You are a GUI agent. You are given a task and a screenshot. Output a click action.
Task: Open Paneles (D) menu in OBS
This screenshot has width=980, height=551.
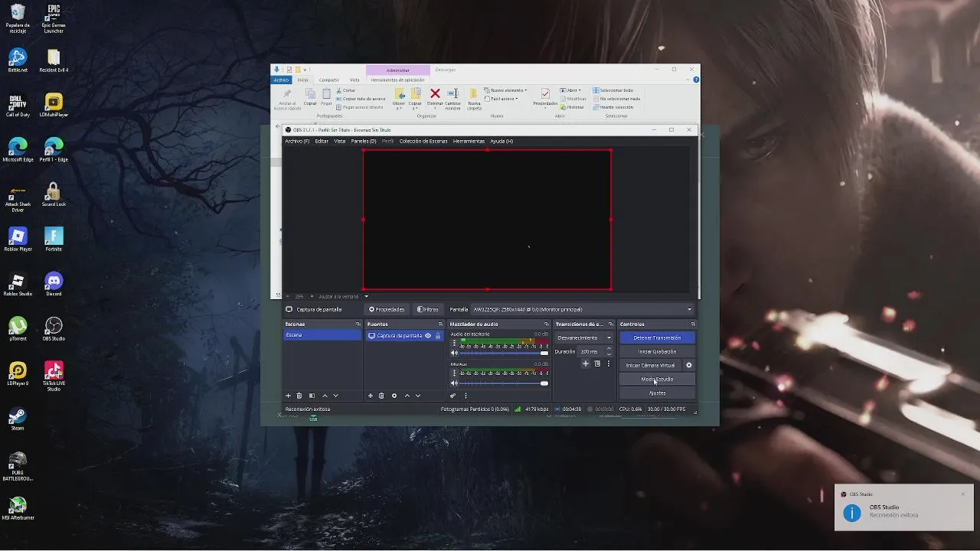tap(364, 141)
